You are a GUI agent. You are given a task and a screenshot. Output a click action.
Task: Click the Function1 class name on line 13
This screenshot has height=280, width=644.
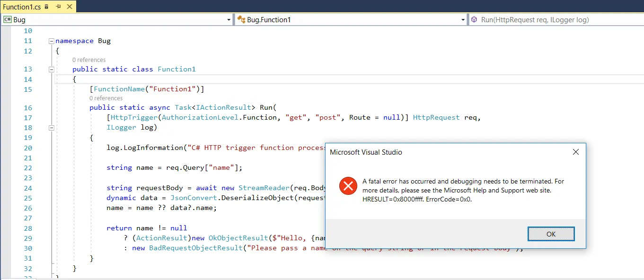tap(176, 69)
